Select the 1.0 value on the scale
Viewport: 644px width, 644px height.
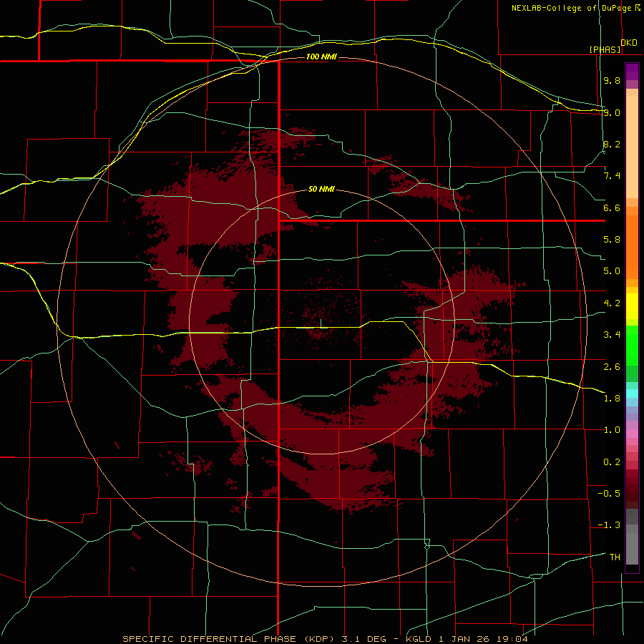[x=612, y=430]
